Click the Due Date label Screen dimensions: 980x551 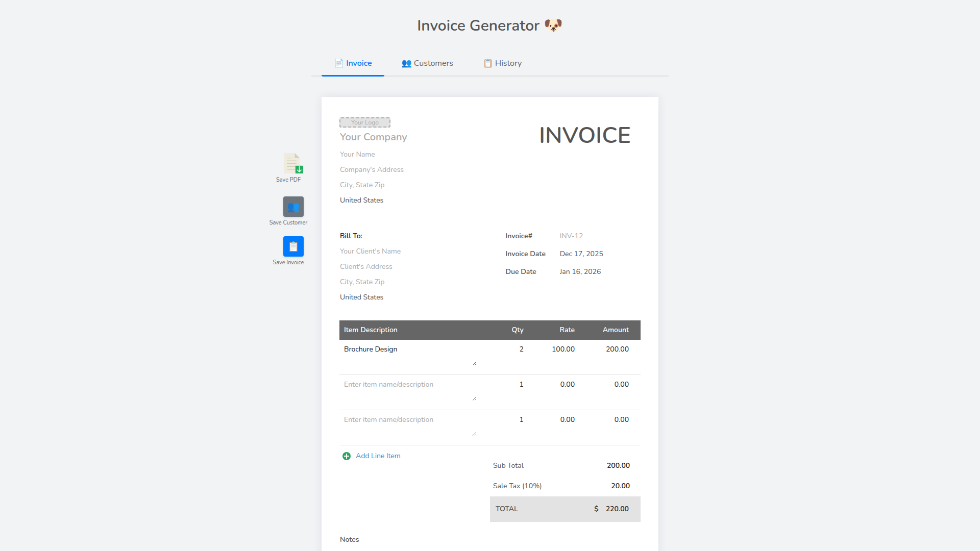click(x=521, y=272)
